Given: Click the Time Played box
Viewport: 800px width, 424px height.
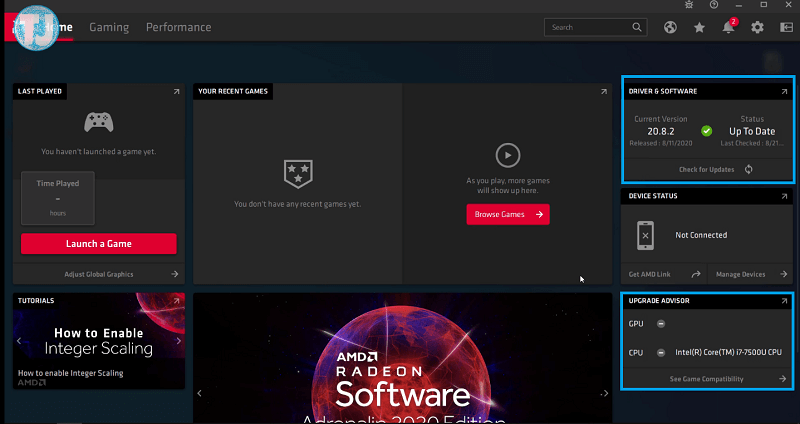Looking at the screenshot, I should click(58, 198).
